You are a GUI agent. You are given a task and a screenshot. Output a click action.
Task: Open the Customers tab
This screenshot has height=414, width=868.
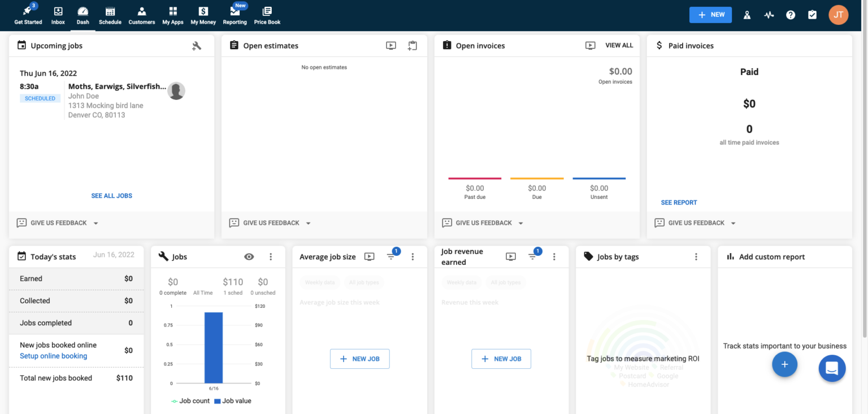141,15
